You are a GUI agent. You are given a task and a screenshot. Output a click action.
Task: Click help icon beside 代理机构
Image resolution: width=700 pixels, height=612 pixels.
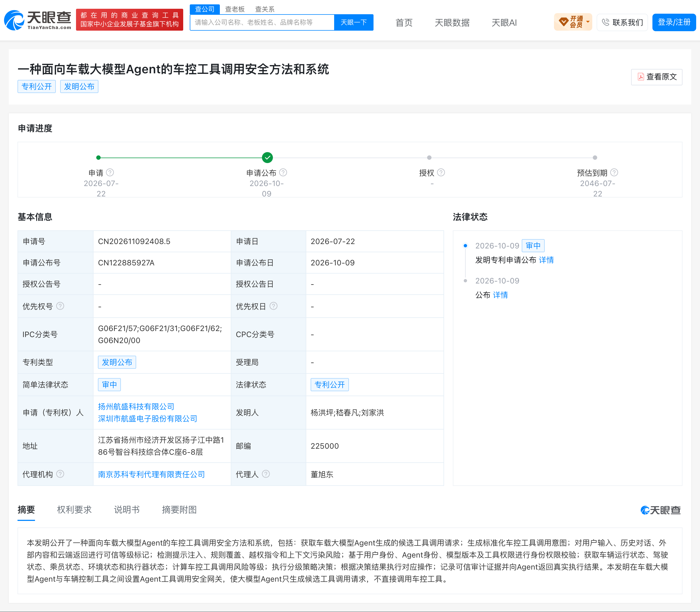click(x=60, y=474)
